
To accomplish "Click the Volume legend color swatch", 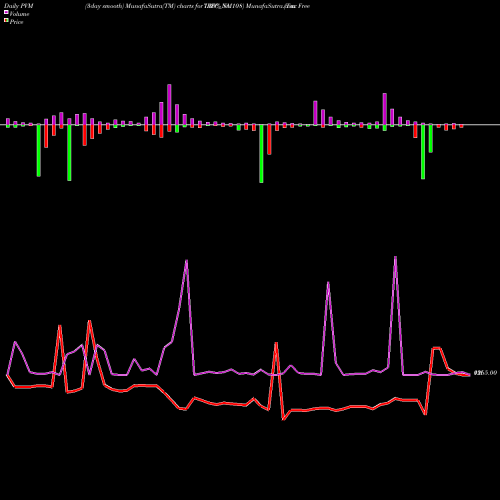I will [6, 13].
